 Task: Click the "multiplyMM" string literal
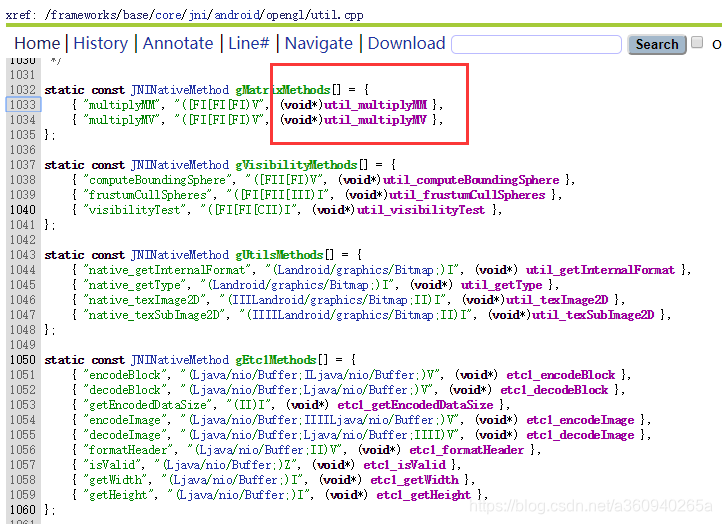pos(121,105)
